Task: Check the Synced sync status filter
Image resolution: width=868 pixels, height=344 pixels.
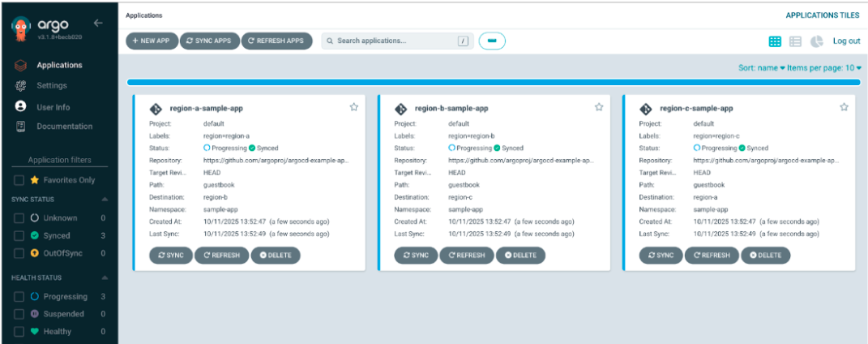Action: [x=19, y=236]
